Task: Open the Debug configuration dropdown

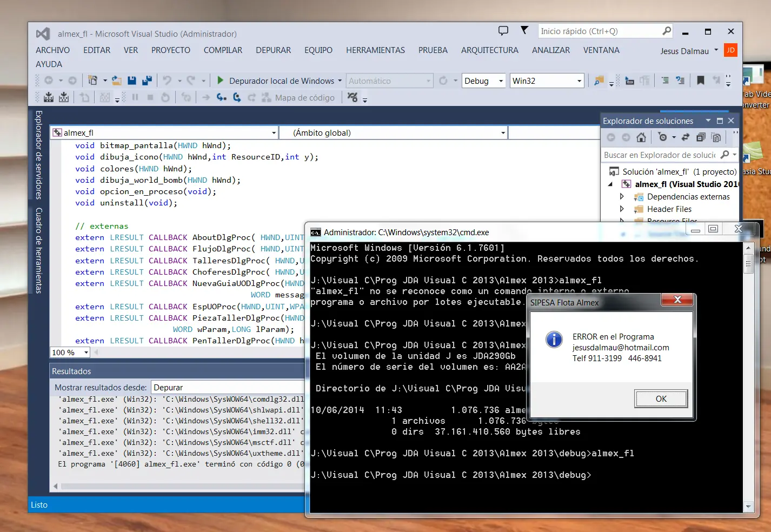Action: (501, 81)
